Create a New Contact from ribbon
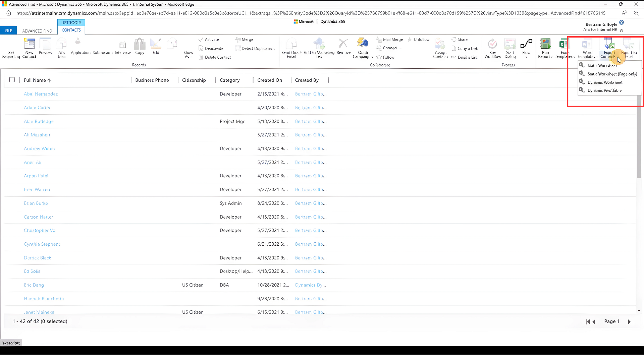Image resolution: width=644 pixels, height=362 pixels. coord(29,49)
